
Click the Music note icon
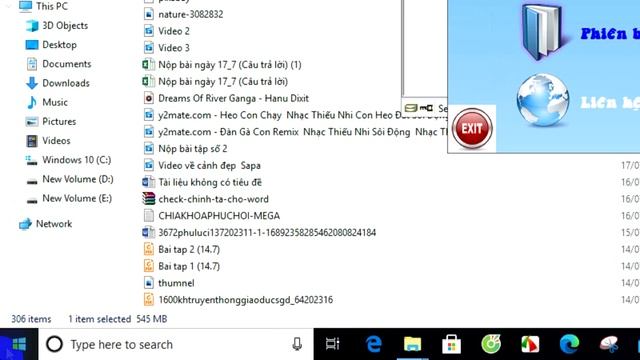(x=32, y=102)
